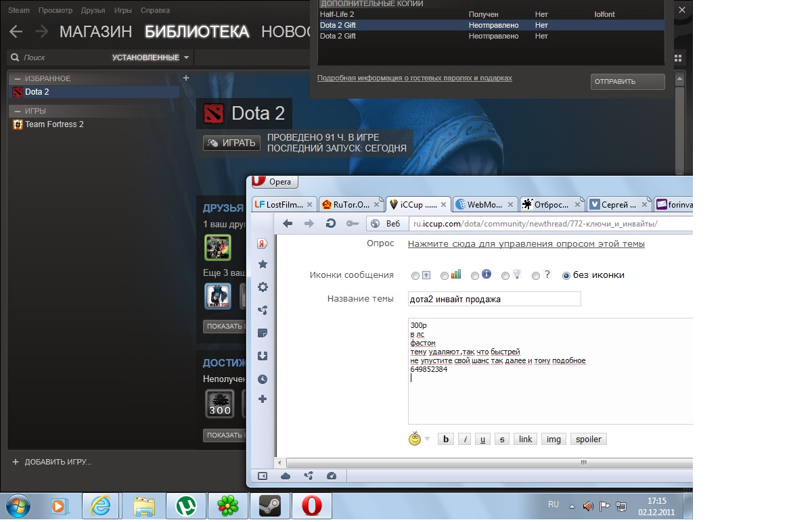Click the Steam grid view icon
The height and width of the screenshot is (522, 812).
pyautogui.click(x=679, y=58)
